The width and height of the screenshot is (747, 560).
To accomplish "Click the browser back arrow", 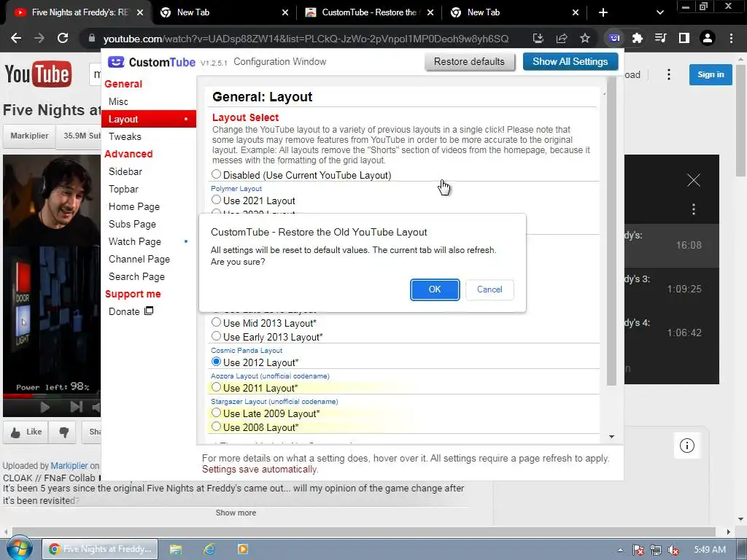I will [16, 38].
